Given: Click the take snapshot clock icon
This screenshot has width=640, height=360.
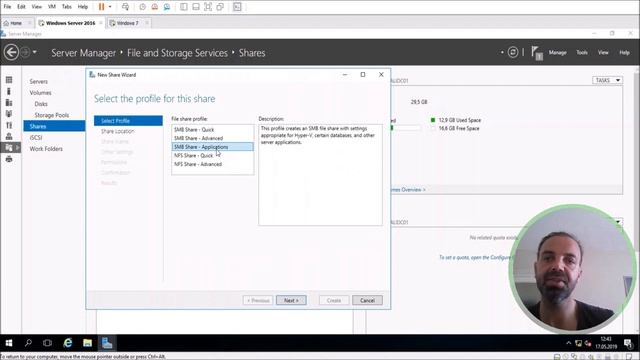Looking at the screenshot, I should pyautogui.click(x=142, y=7).
